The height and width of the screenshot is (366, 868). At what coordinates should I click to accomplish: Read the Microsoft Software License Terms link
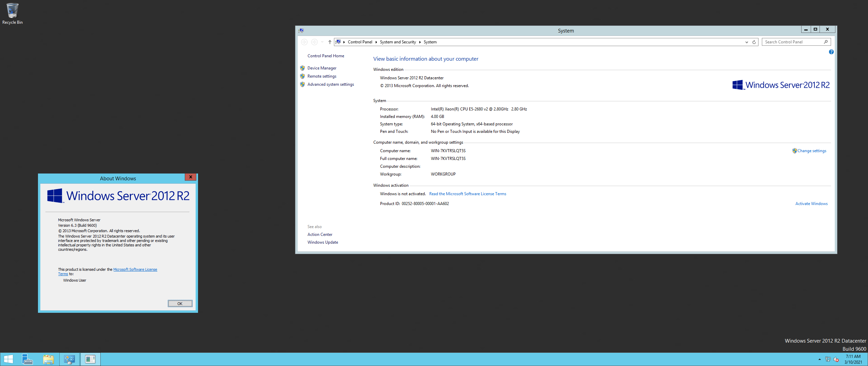coord(468,194)
